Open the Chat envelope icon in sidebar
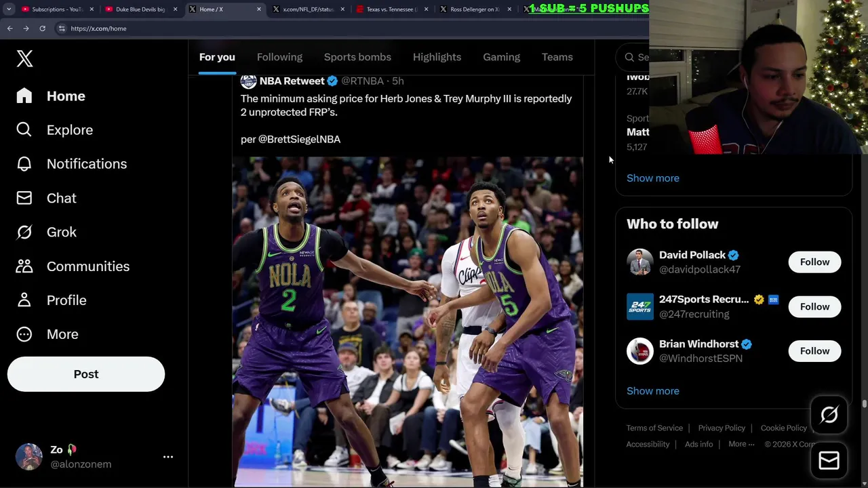 24,198
